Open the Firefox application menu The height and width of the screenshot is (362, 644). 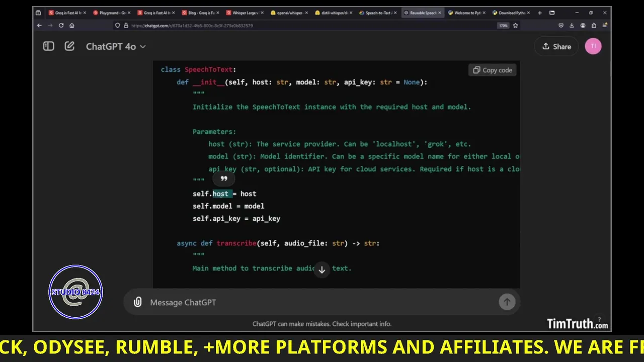click(604, 26)
